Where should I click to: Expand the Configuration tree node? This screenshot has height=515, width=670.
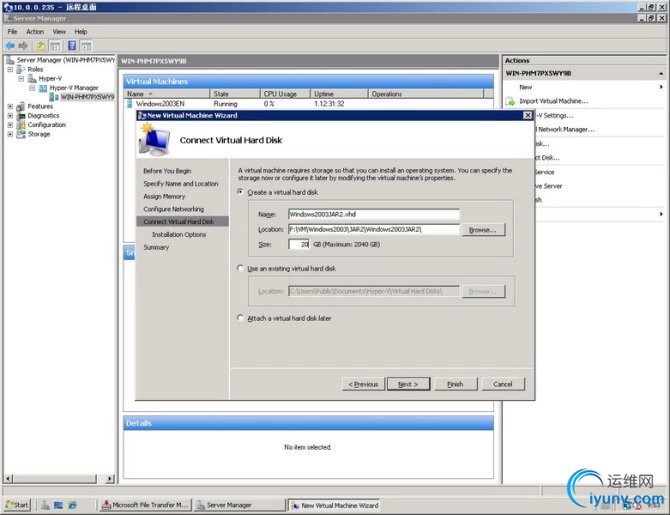pos(10,125)
